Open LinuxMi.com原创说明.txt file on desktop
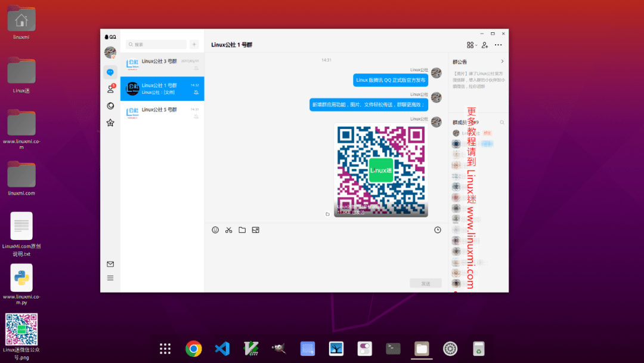644x363 pixels. click(21, 234)
